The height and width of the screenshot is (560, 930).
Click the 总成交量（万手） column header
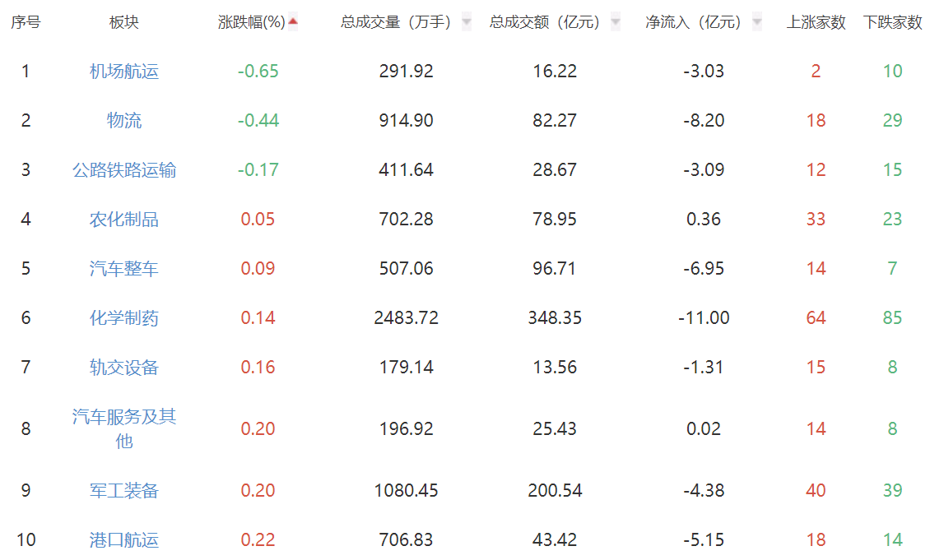[x=396, y=22]
